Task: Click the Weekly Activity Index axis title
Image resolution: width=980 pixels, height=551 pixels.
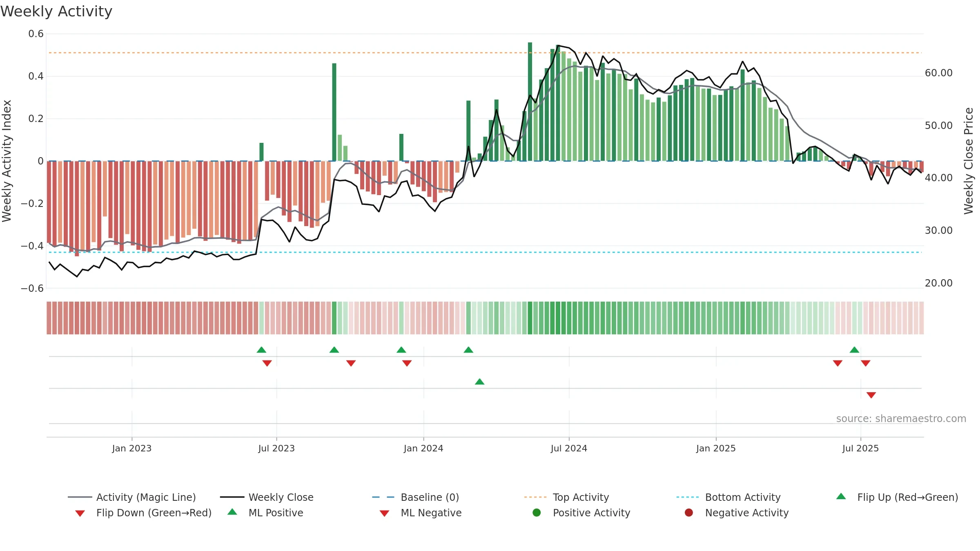Action: tap(7, 161)
